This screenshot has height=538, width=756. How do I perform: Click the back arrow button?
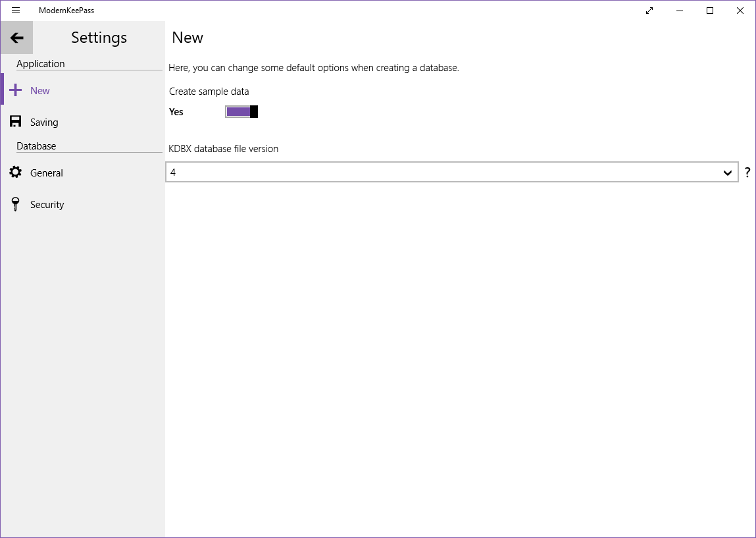tap(17, 38)
